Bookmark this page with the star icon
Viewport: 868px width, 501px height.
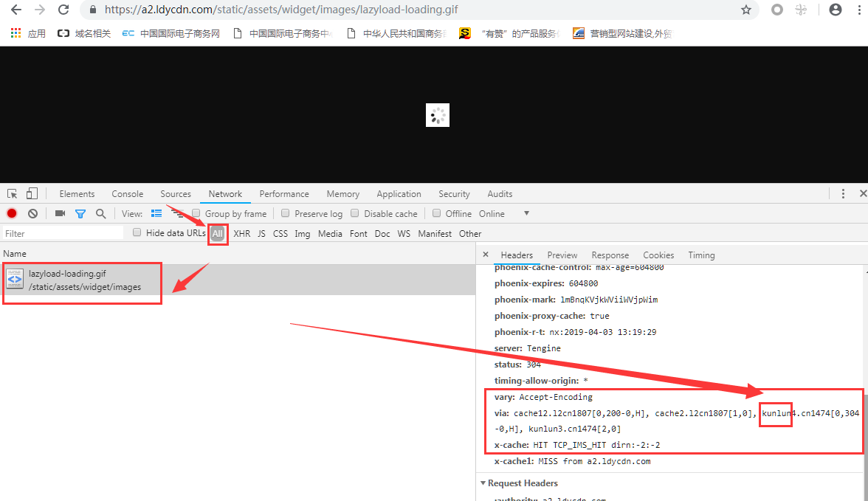click(746, 10)
